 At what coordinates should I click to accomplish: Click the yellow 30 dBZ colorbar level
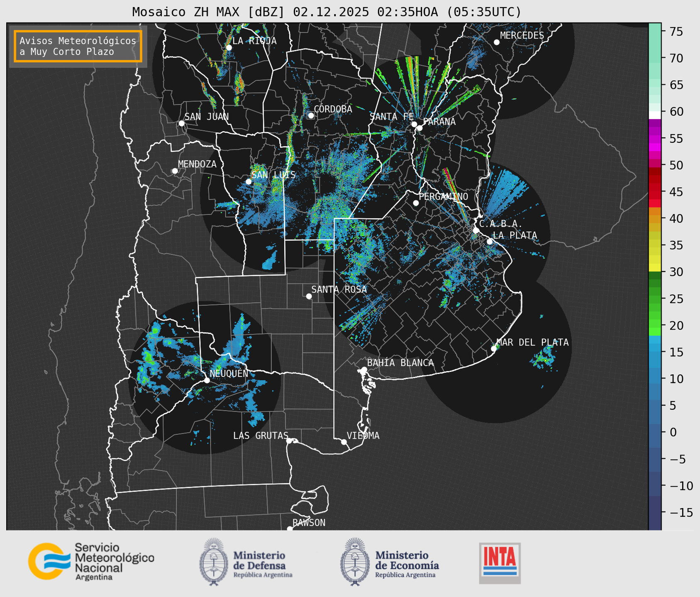pyautogui.click(x=655, y=269)
